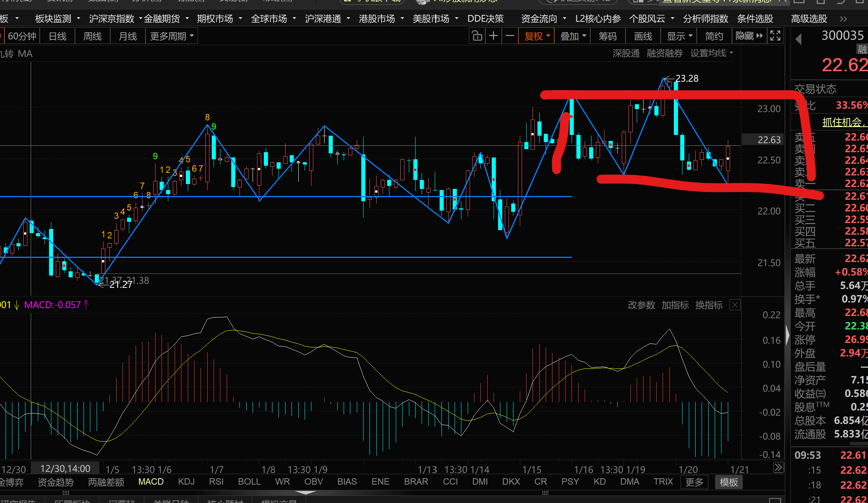Click the menu overflow double chevron
This screenshot has height=503, width=868.
843,19
